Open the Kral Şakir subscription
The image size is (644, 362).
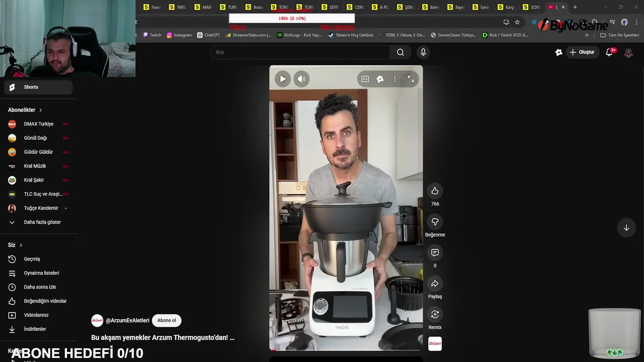click(x=38, y=180)
